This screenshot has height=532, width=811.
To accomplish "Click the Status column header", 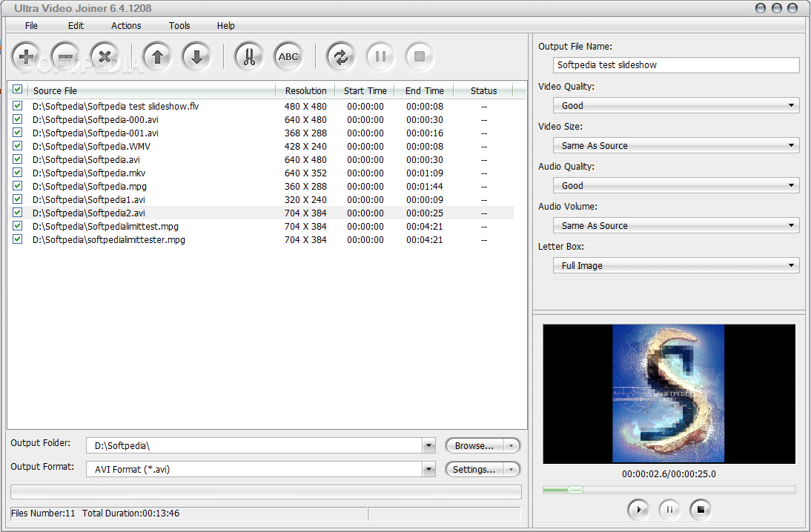I will point(483,90).
